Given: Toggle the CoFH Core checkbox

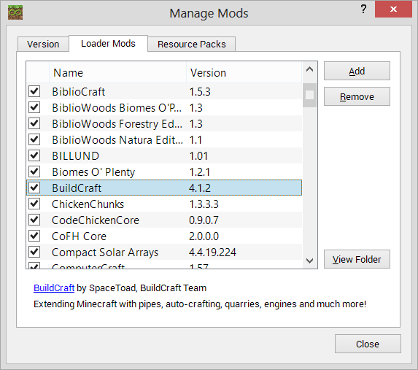Looking at the screenshot, I should [34, 235].
